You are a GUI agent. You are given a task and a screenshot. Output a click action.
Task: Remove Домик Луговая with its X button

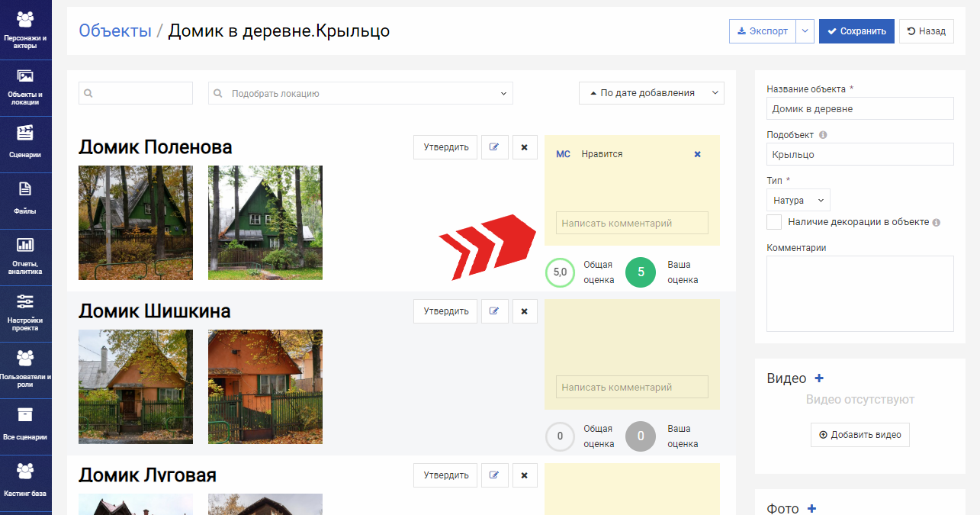pos(525,475)
